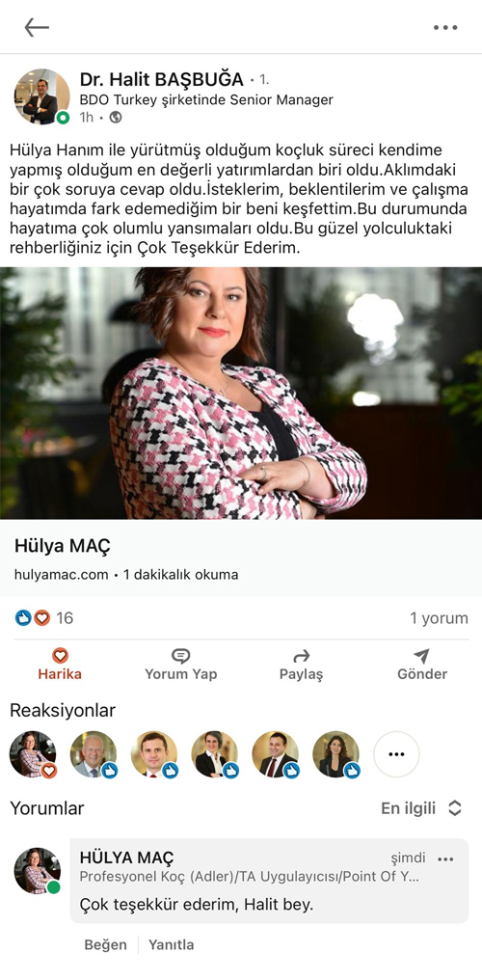This screenshot has width=482, height=980.
Task: Tap the Paylaş share arrow icon
Action: click(x=302, y=656)
